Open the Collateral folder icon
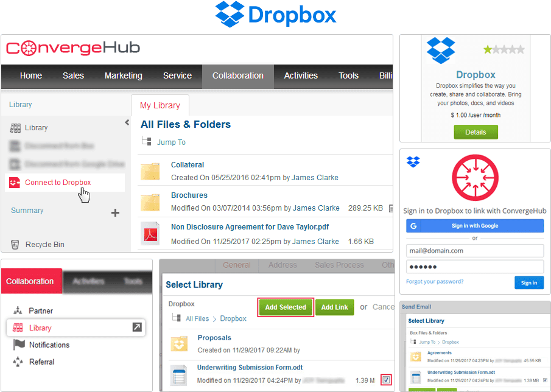Image resolution: width=551 pixels, height=392 pixels. click(x=150, y=171)
